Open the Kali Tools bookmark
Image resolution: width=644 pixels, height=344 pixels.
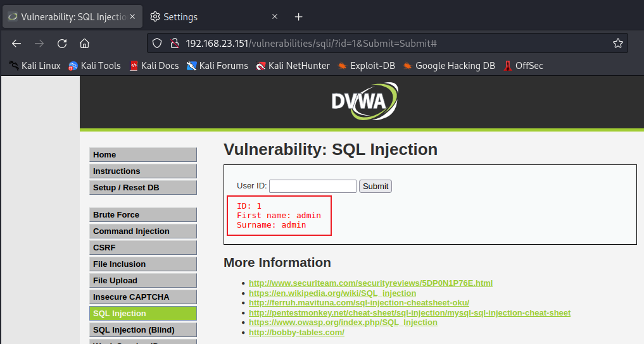[x=94, y=66]
